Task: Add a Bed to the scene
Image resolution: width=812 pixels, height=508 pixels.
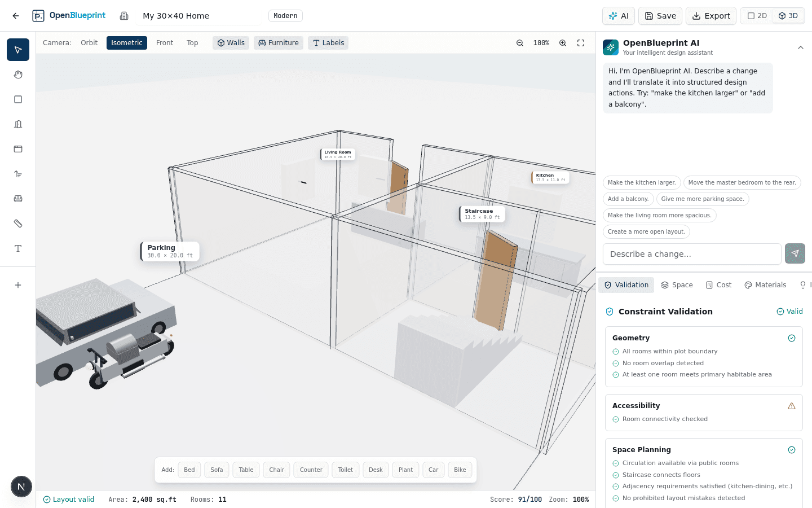Action: 189,470
